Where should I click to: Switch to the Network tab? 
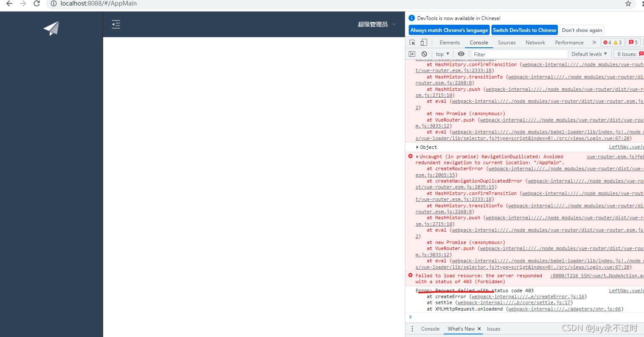pyautogui.click(x=535, y=43)
